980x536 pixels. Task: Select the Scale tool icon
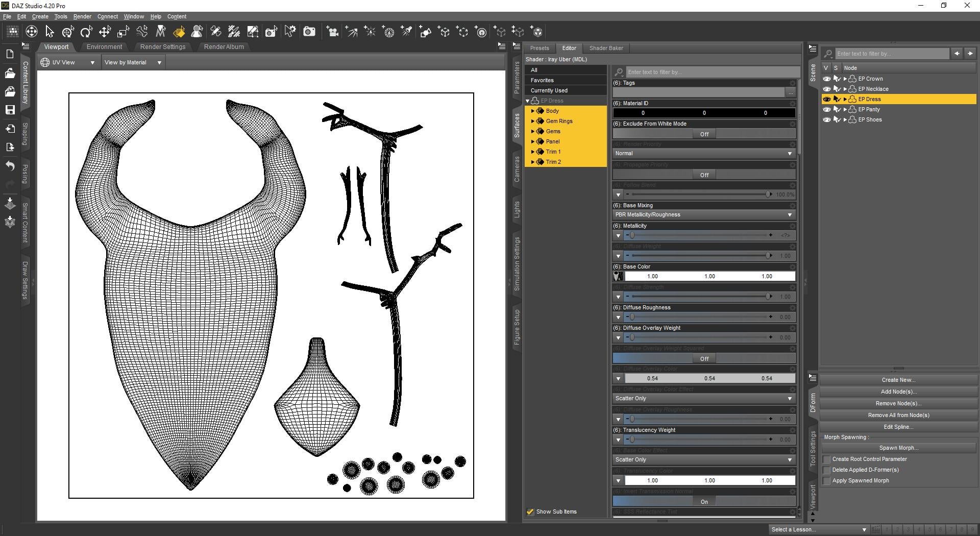123,32
